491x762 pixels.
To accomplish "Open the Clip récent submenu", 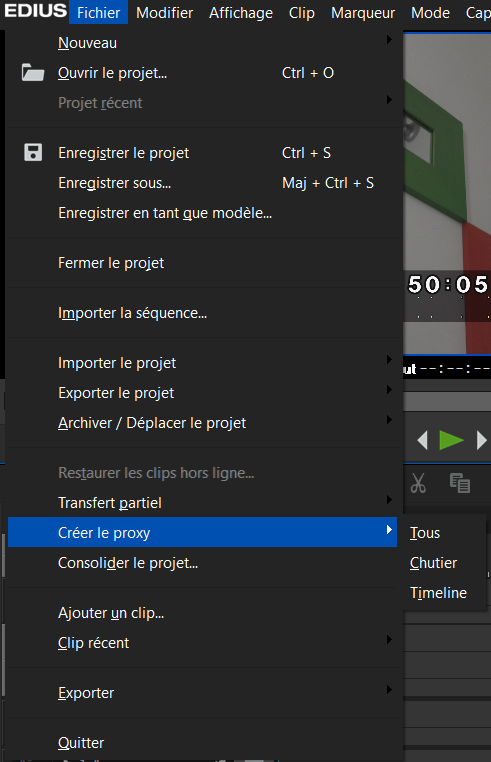I will click(x=389, y=640).
